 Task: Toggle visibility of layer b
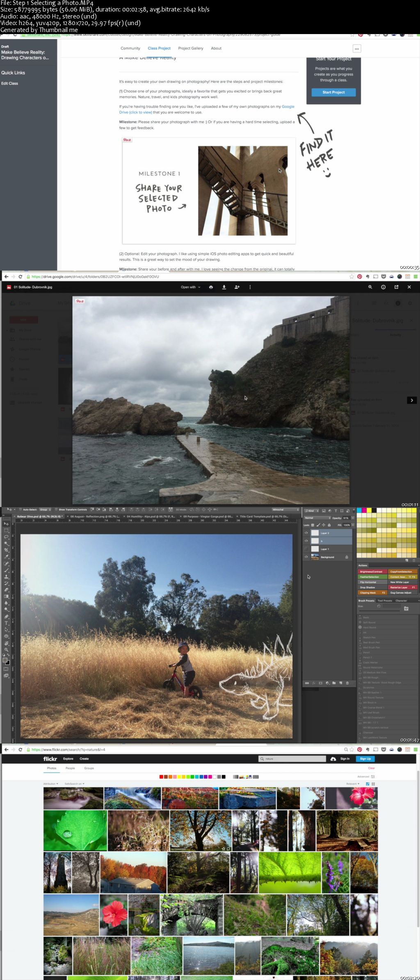306,541
